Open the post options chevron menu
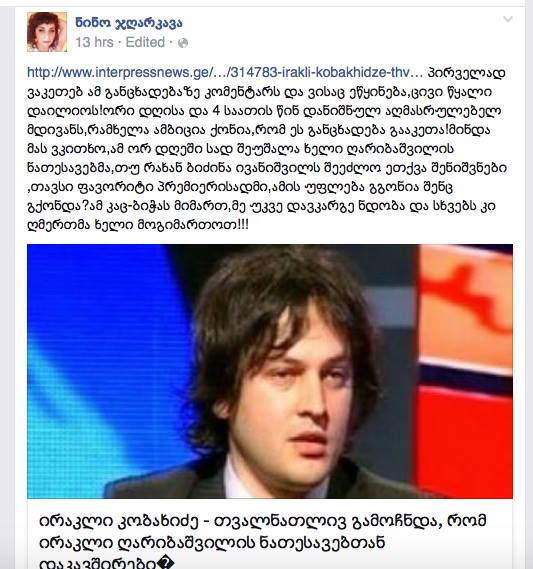This screenshot has height=569, width=533. point(508,19)
